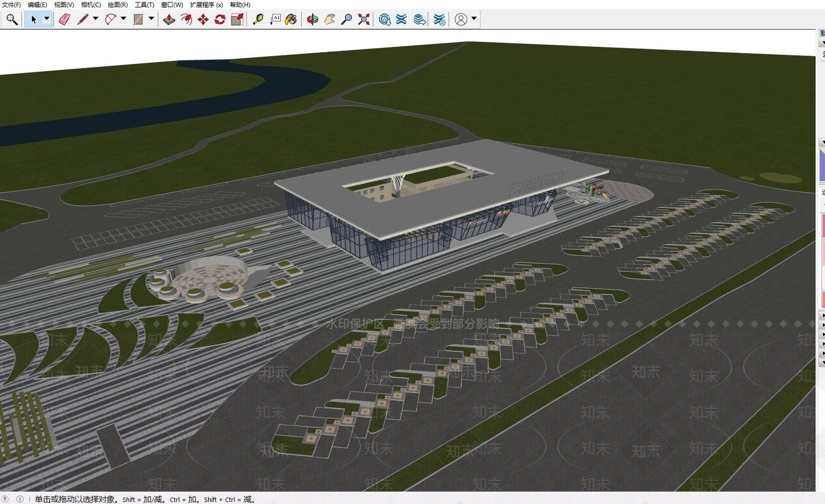The image size is (825, 504).
Task: Open the 帮助(H) menu
Action: pyautogui.click(x=240, y=5)
